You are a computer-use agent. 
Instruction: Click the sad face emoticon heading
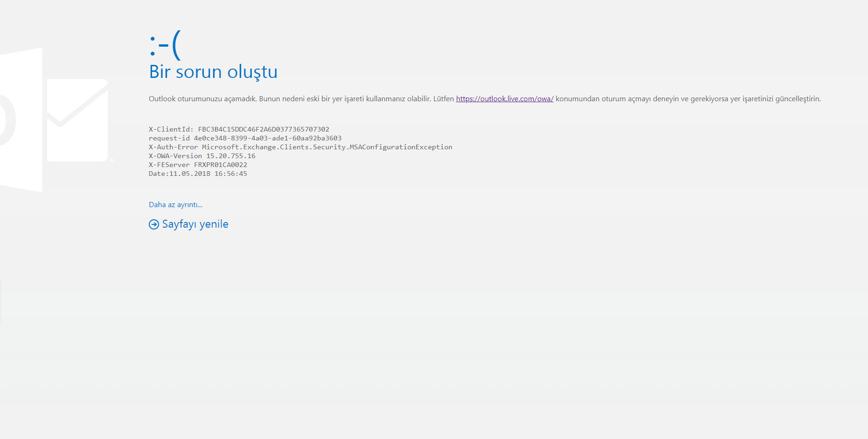pos(165,45)
